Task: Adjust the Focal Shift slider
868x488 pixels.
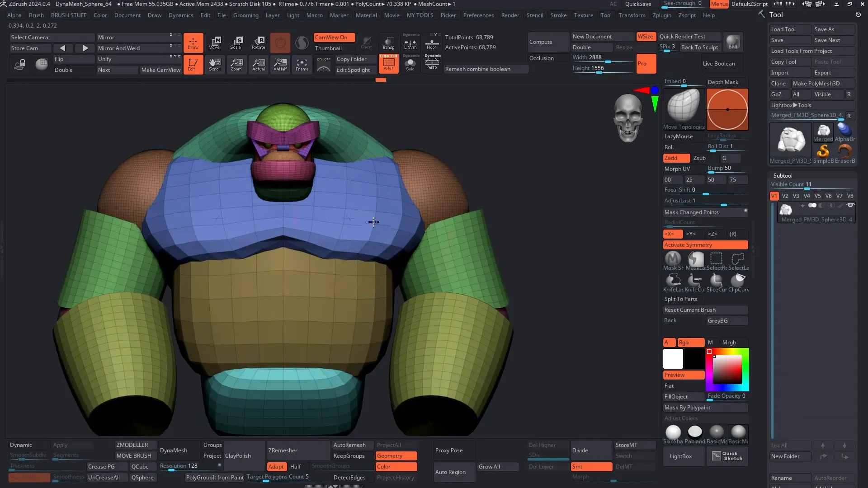Action: click(705, 191)
